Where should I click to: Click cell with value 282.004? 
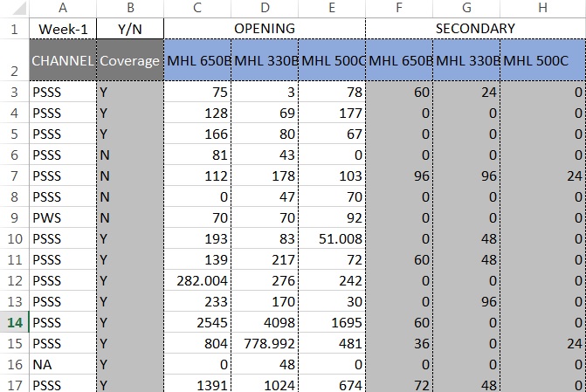pos(197,280)
